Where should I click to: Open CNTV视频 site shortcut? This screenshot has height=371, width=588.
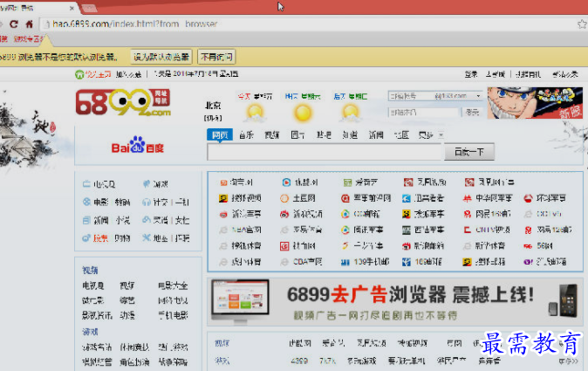click(487, 230)
